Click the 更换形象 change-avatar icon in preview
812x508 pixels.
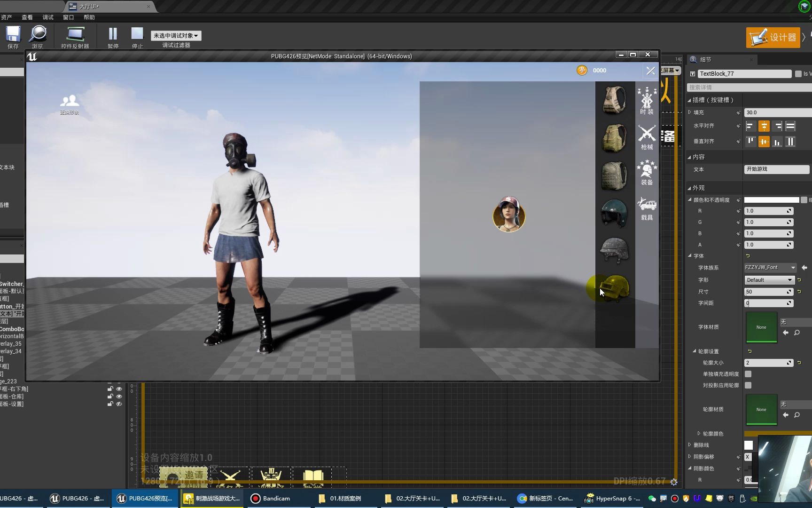[x=70, y=104]
